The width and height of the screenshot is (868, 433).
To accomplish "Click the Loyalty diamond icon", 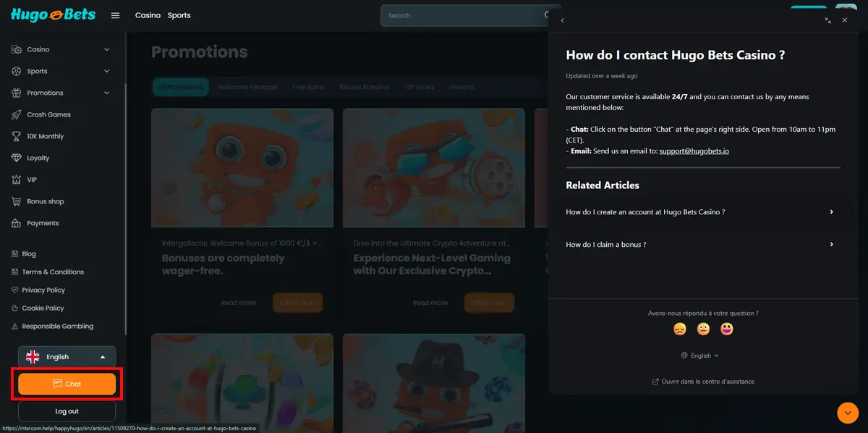I will 17,158.
